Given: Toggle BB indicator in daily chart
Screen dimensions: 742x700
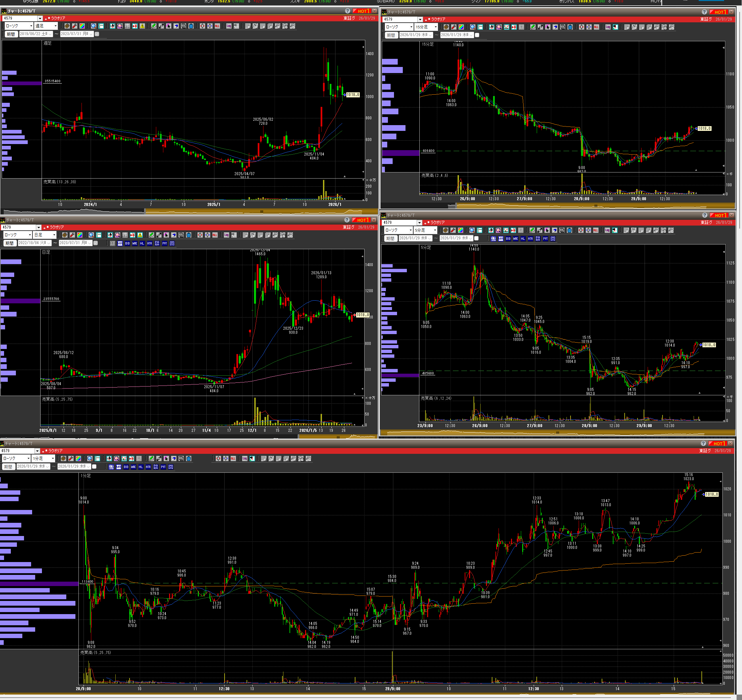Looking at the screenshot, I should [127, 244].
